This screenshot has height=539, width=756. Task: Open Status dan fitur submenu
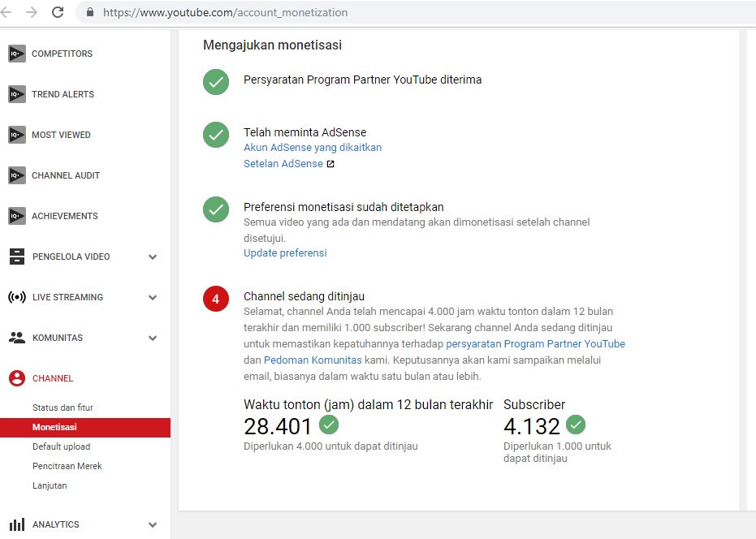pyautogui.click(x=63, y=407)
